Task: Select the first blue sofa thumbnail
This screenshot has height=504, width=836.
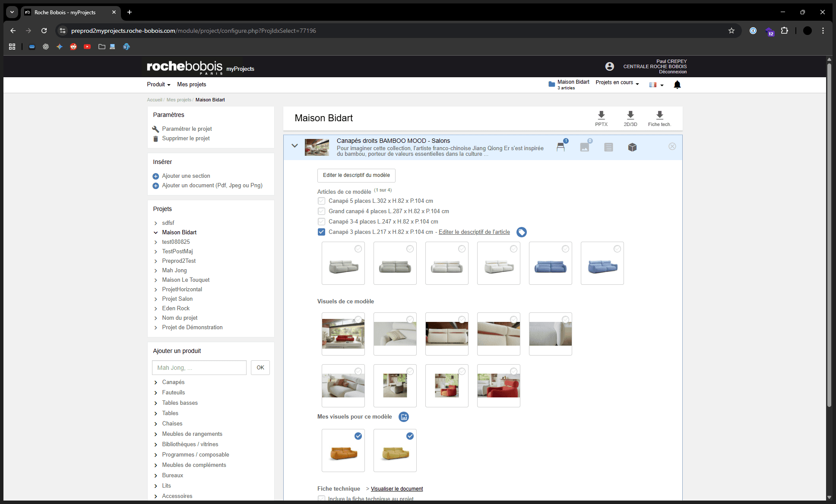Action: tap(551, 263)
